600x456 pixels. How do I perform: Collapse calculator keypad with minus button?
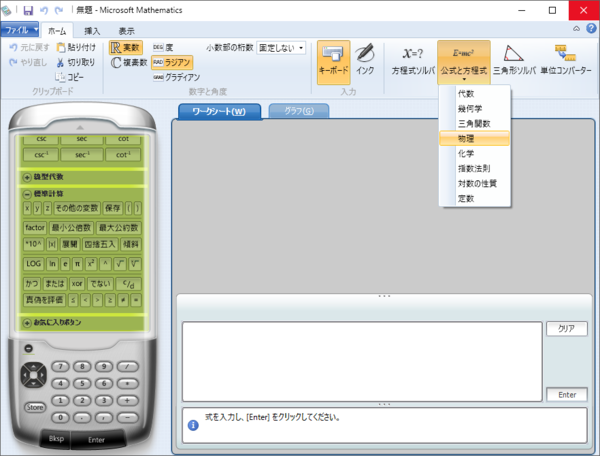[x=28, y=349]
